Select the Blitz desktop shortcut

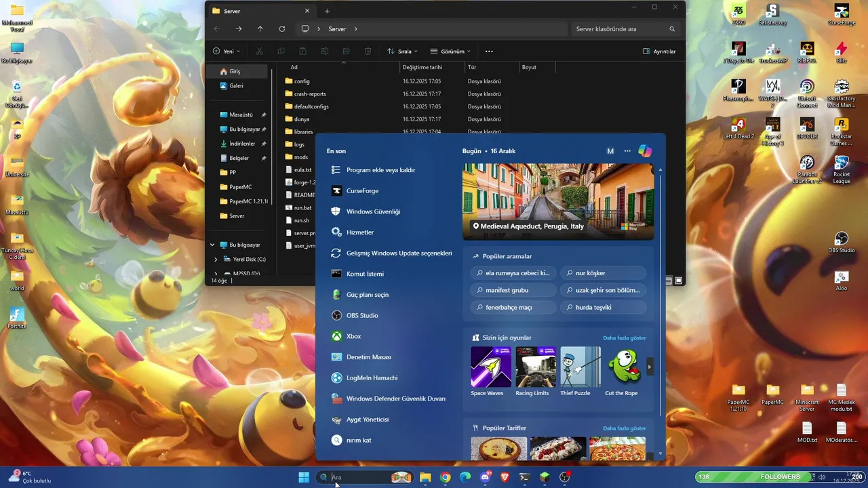click(842, 52)
